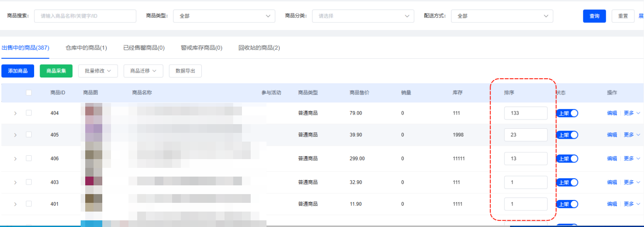Screen dimensions: 644x227
Task: Select the 警戒库存商品 tab
Action: [x=201, y=48]
